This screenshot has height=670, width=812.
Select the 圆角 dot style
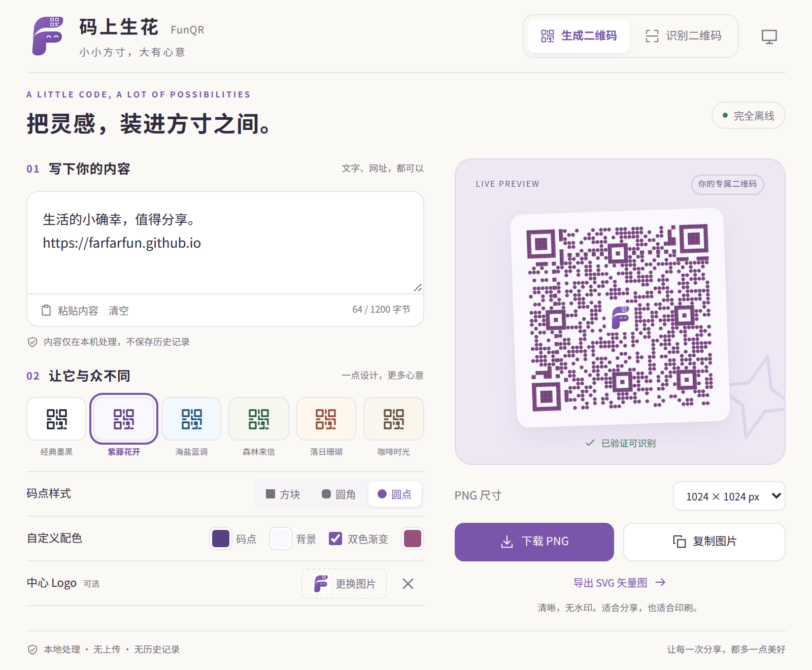(339, 494)
